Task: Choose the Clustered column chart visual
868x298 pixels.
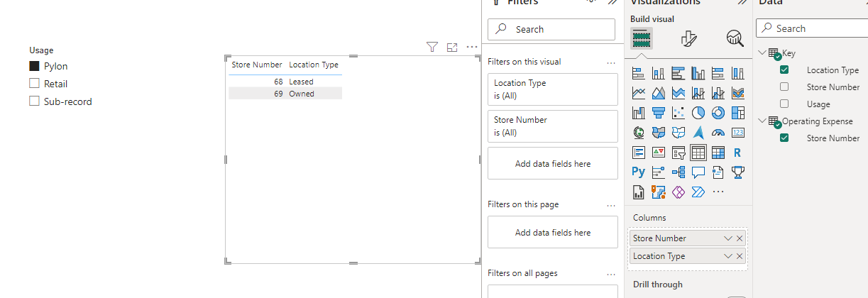Action: [x=698, y=73]
